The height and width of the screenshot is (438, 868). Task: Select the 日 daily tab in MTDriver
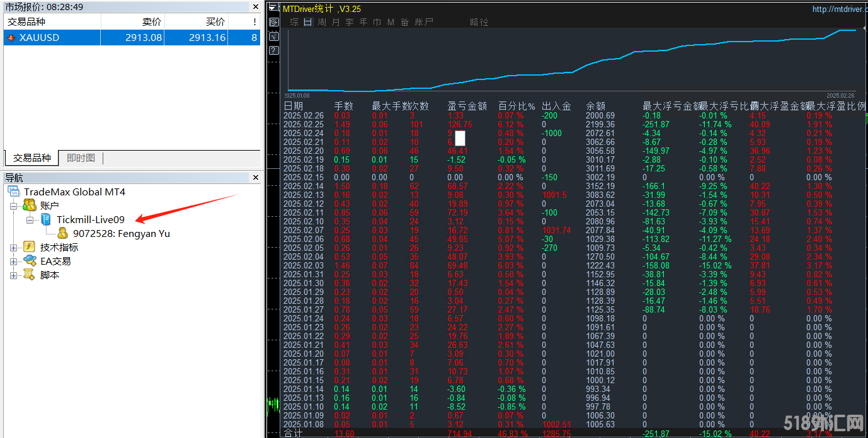(307, 22)
